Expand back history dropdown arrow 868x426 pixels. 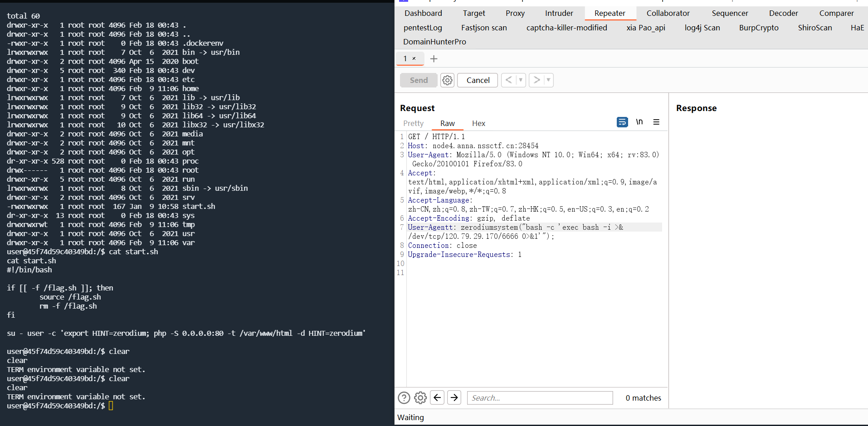[521, 80]
